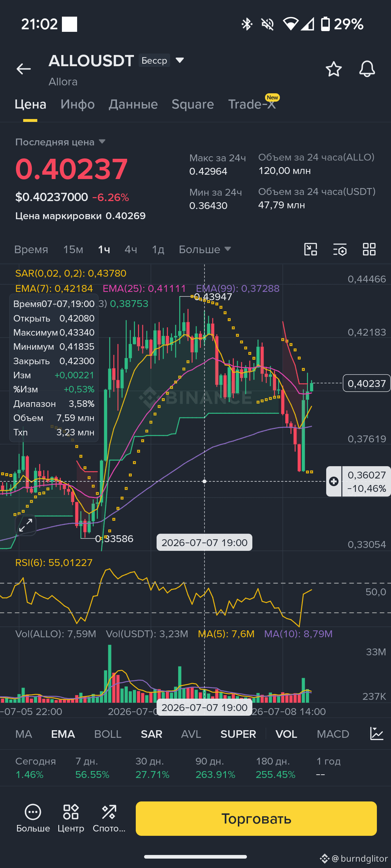
Task: Tap the Торговать button
Action: click(x=256, y=818)
